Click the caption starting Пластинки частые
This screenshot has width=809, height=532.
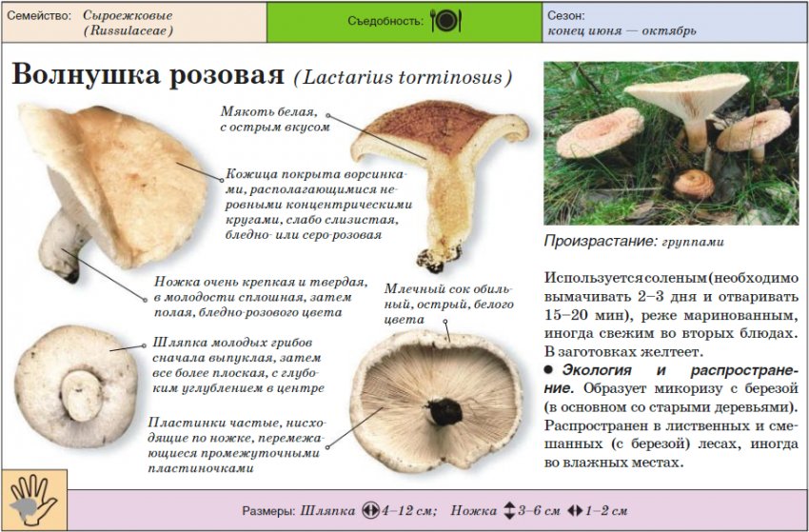237,445
